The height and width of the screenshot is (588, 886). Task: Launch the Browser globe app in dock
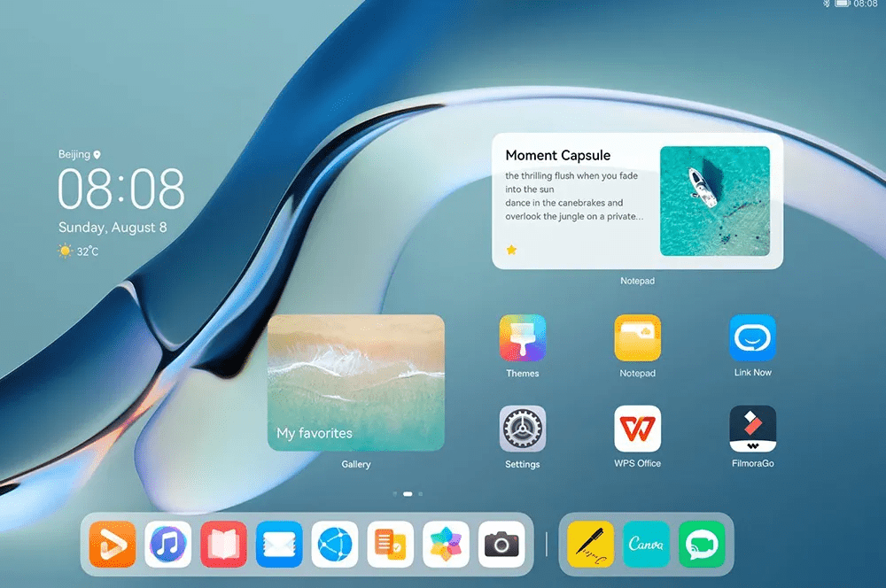click(335, 544)
